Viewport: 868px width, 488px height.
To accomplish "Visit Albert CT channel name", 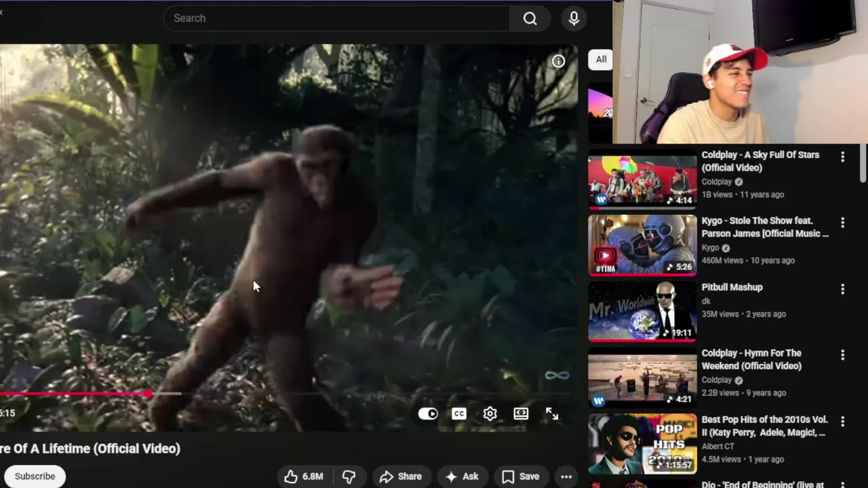I will click(x=717, y=447).
